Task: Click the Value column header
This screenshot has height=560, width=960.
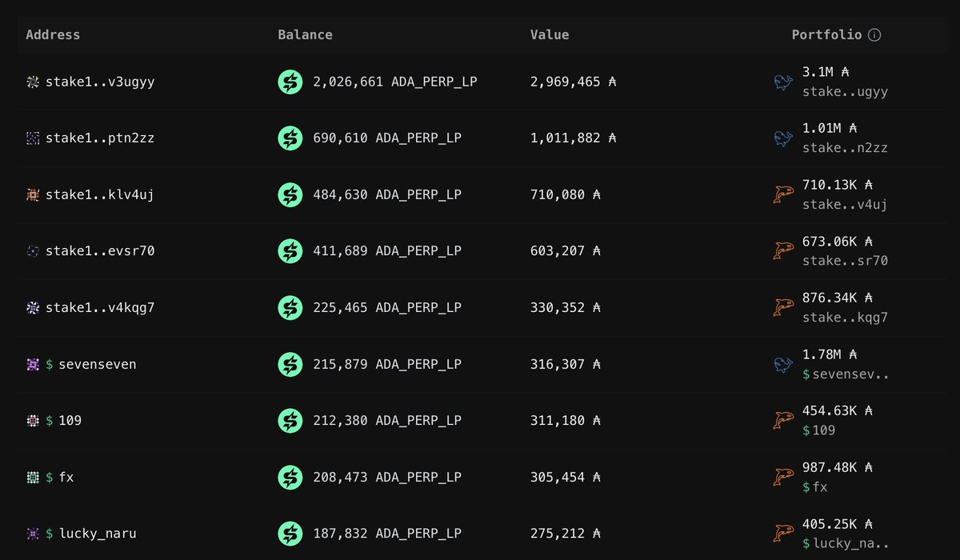Action: [x=549, y=34]
